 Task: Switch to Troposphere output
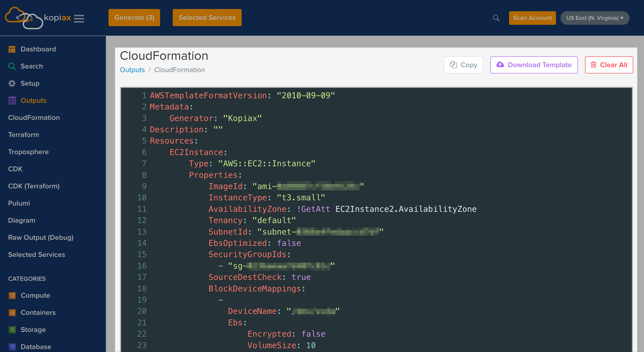click(28, 152)
